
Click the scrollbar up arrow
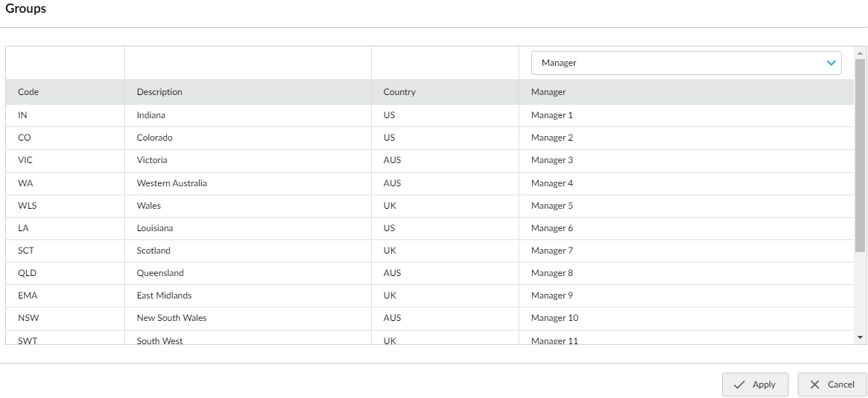(x=861, y=52)
